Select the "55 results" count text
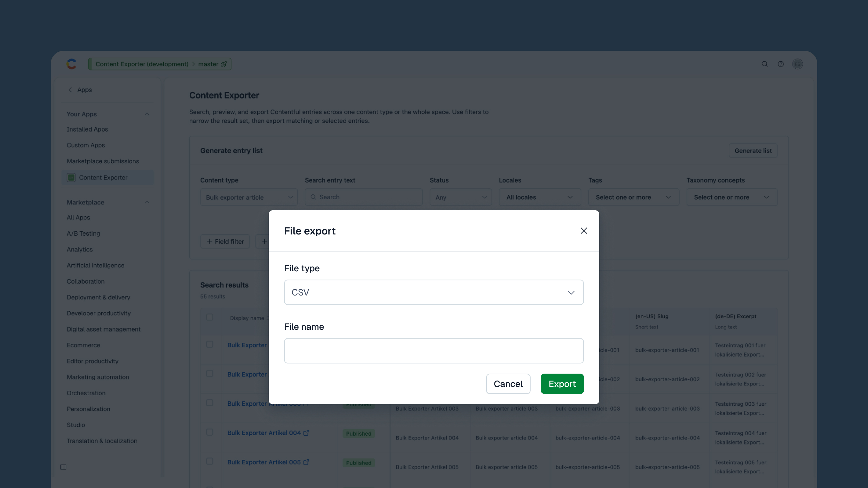Image resolution: width=868 pixels, height=488 pixels. pos(213,296)
